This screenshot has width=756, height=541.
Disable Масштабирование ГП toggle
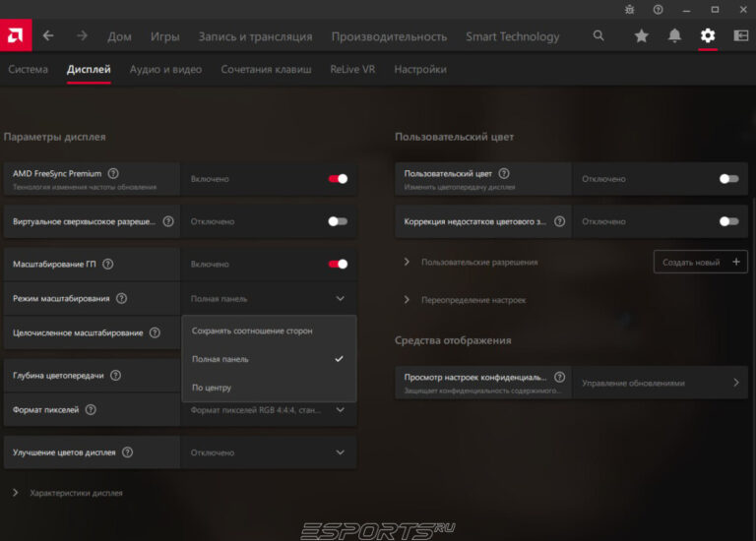338,264
